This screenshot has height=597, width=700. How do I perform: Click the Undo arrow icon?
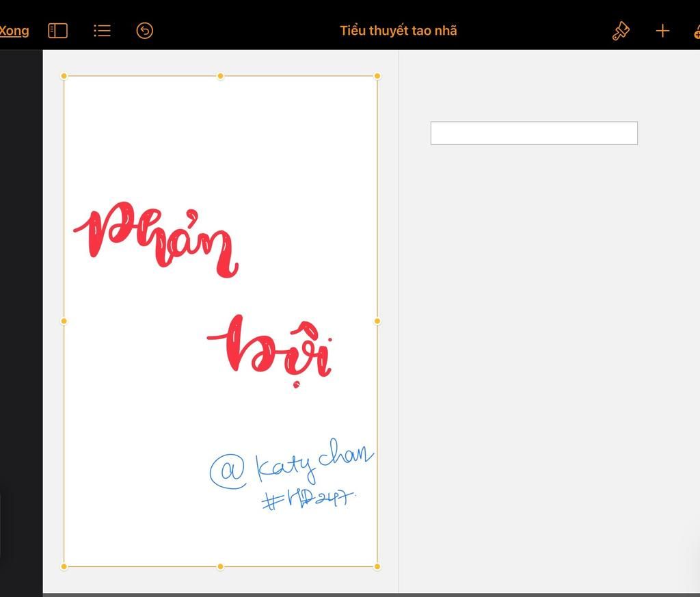pos(145,31)
